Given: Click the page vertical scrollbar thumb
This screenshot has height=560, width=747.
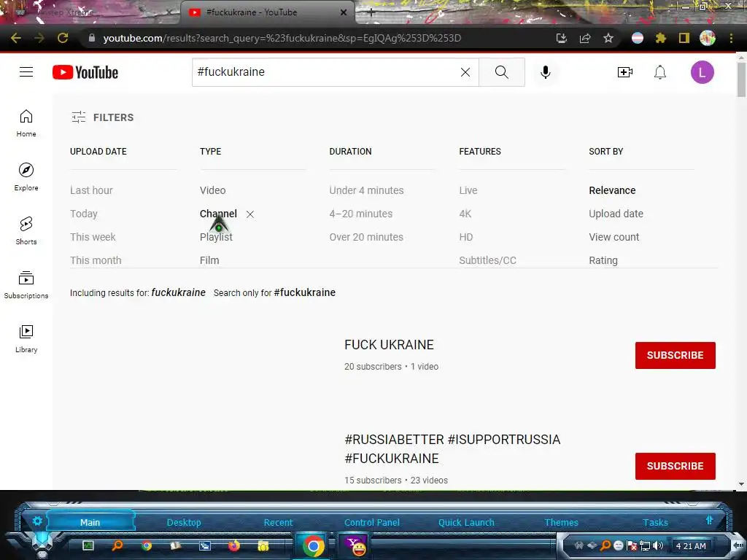Looking at the screenshot, I should coord(741,79).
